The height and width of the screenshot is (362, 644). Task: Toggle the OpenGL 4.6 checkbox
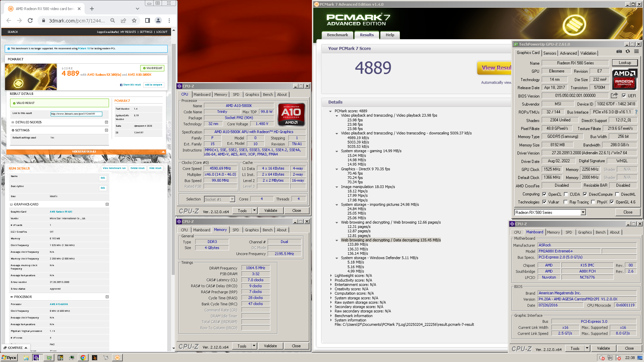pos(612,202)
